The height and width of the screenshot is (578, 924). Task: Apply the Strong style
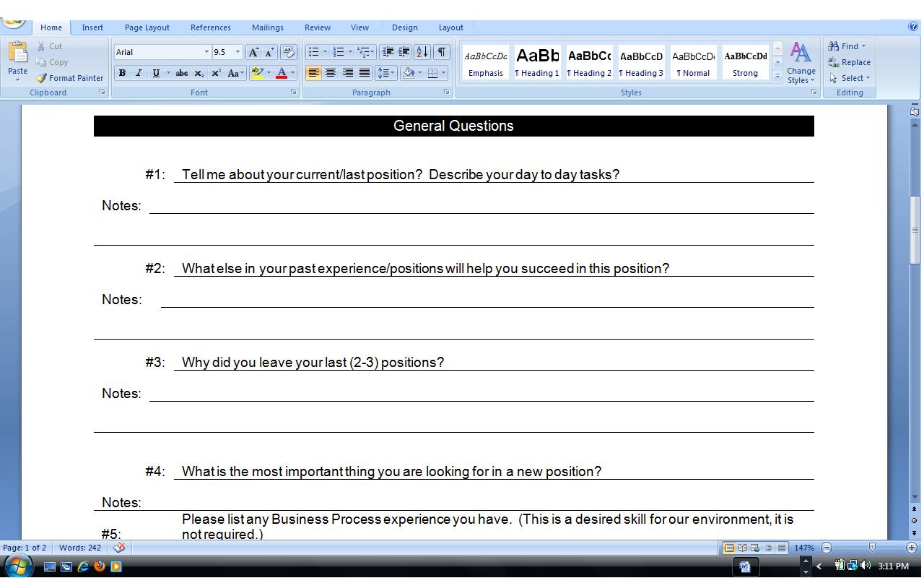coord(746,61)
